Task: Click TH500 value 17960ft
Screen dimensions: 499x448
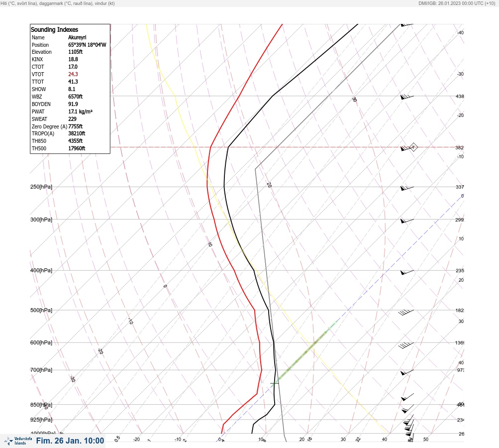Action: click(77, 148)
